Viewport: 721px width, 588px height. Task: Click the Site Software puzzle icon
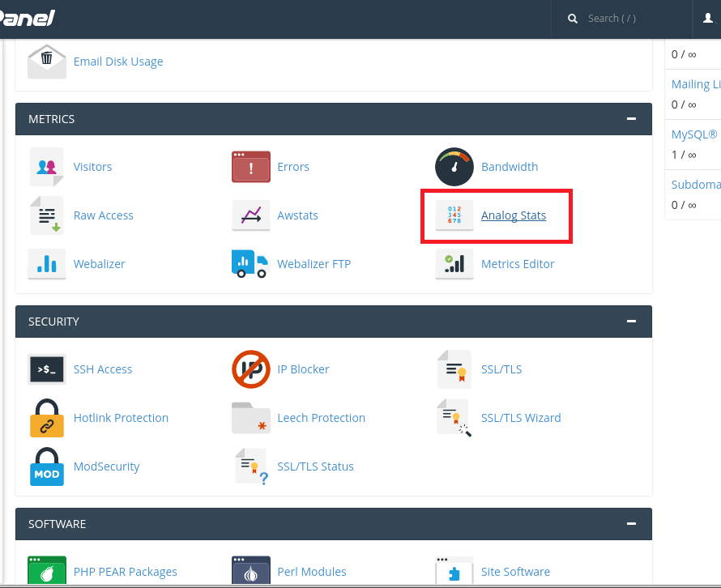pos(454,571)
